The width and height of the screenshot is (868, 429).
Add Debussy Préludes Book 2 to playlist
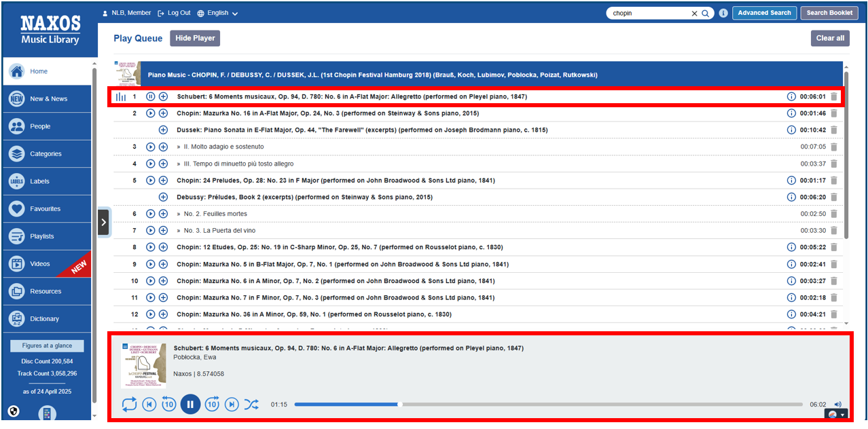point(163,197)
